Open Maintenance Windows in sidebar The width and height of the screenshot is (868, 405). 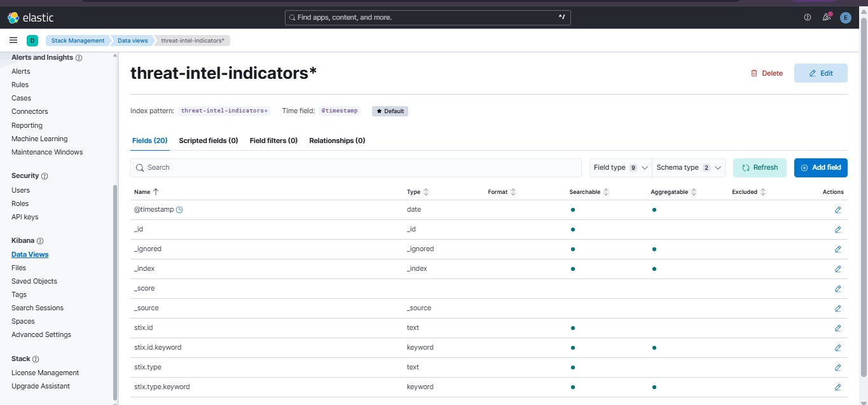click(x=47, y=153)
